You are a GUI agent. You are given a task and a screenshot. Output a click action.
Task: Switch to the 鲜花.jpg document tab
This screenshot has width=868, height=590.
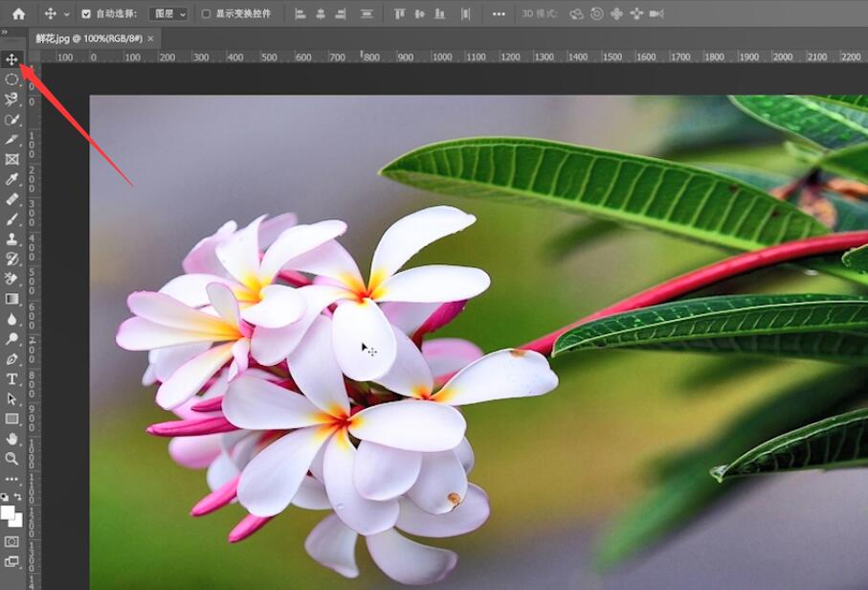click(x=89, y=38)
